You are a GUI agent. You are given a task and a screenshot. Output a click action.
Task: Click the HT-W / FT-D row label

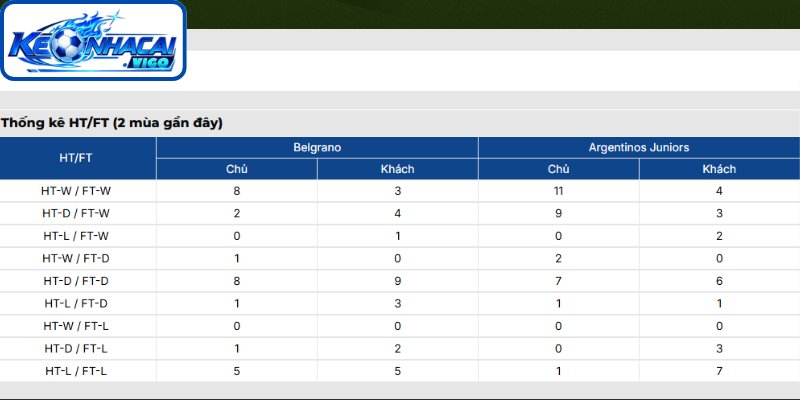tap(76, 258)
